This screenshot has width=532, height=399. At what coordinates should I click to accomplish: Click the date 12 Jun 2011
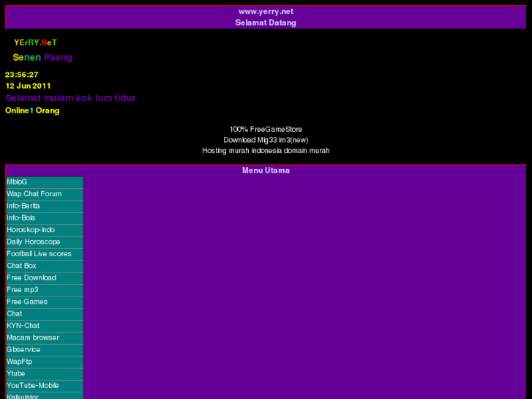tap(28, 86)
